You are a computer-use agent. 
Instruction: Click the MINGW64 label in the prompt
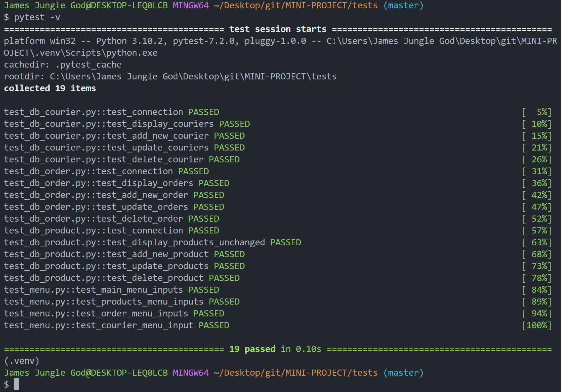(x=190, y=5)
